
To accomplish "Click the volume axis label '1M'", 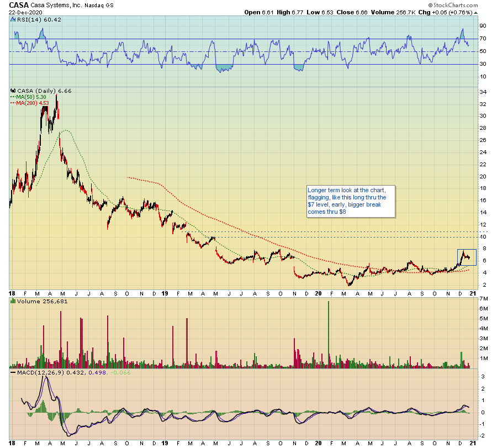I will point(484,359).
